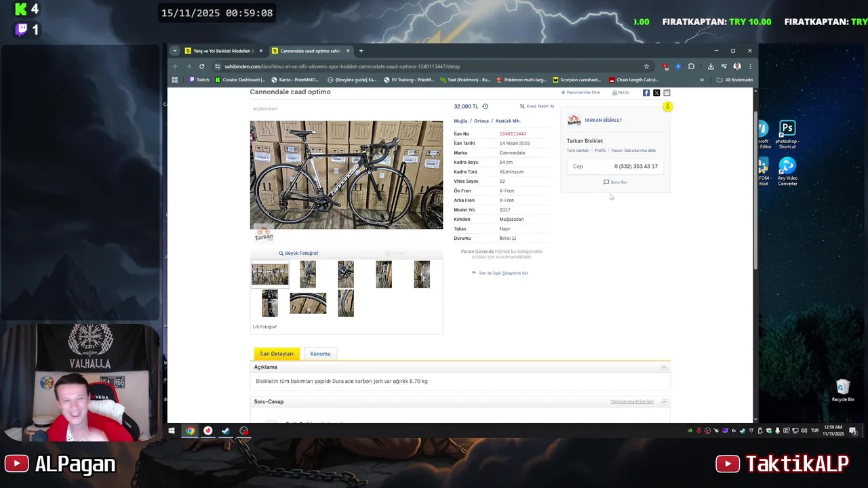The image size is (868, 488).
Task: Open Chain Length Calcul... bookmark
Action: [633, 80]
